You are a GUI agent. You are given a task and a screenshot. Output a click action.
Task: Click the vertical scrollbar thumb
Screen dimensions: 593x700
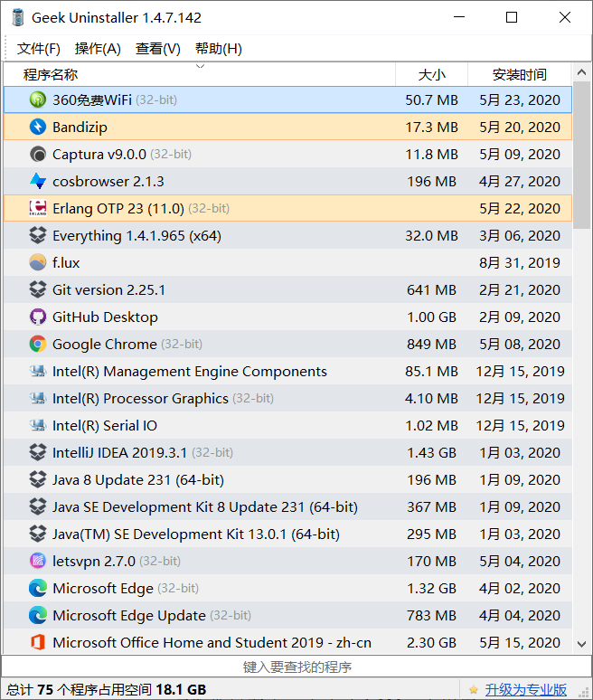click(x=581, y=155)
